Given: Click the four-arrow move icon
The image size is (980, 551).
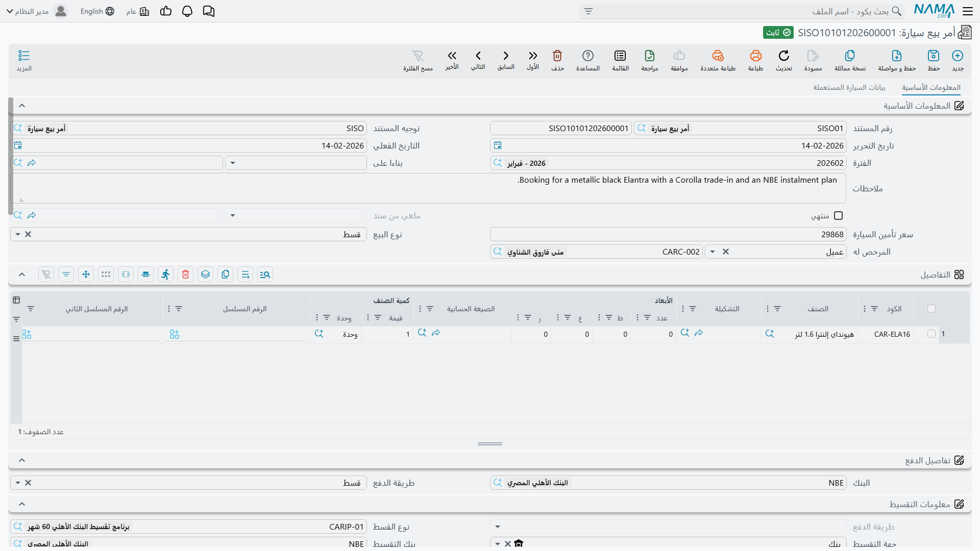Looking at the screenshot, I should 86,274.
